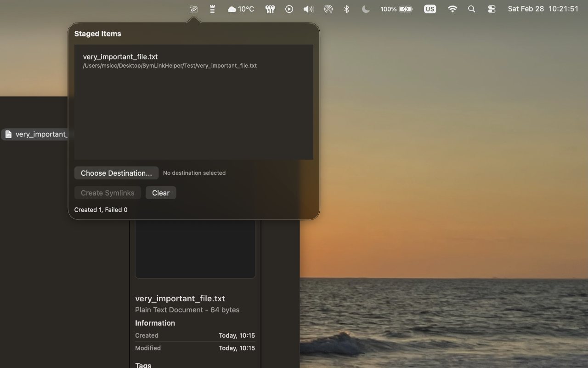The image size is (588, 368).
Task: Click the Bluetooth menu bar icon
Action: [x=346, y=9]
